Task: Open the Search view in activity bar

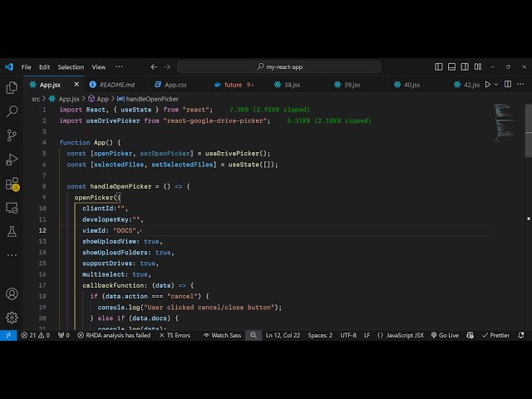Action: click(x=12, y=111)
